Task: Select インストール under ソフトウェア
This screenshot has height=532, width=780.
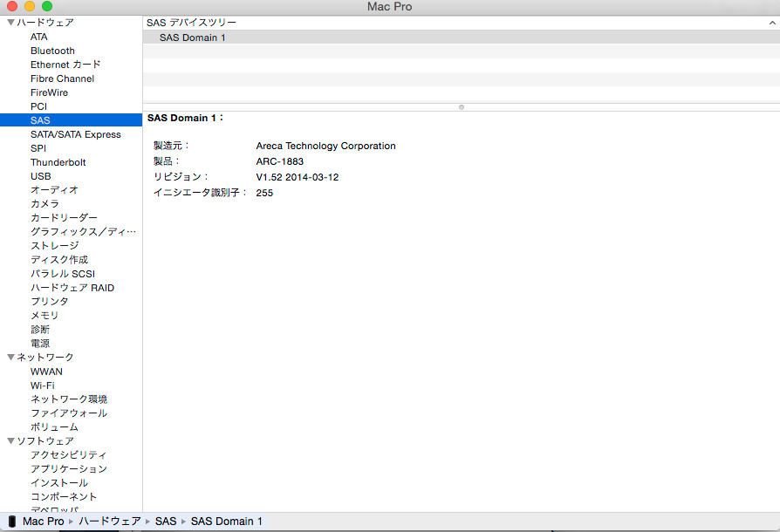Action: click(x=59, y=483)
